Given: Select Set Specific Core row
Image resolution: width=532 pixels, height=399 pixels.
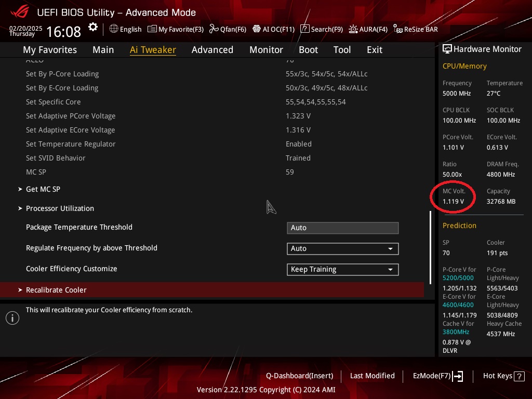Looking at the screenshot, I should pos(212,102).
